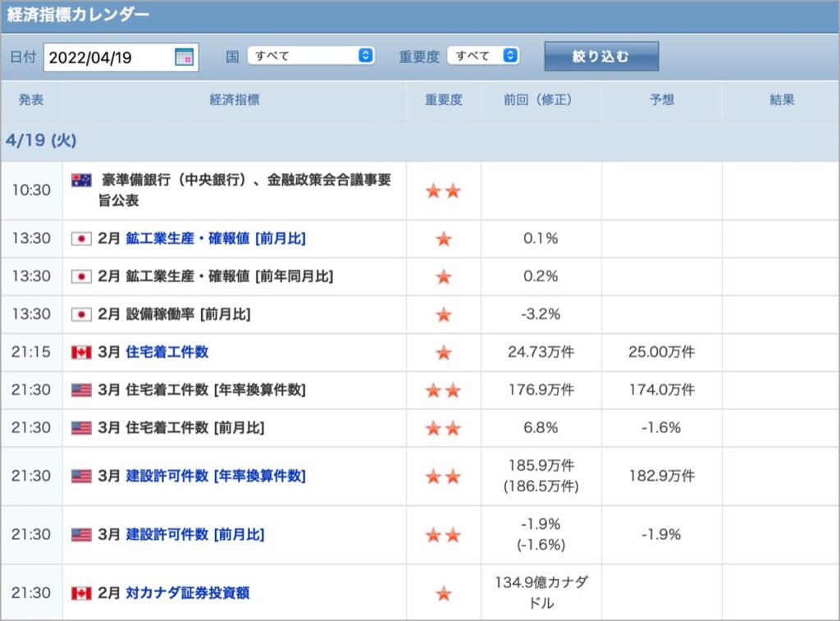Screen dimensions: 840x621
Task: Click the 住宅着工件数 [年率換算件数] text
Action: click(x=216, y=390)
